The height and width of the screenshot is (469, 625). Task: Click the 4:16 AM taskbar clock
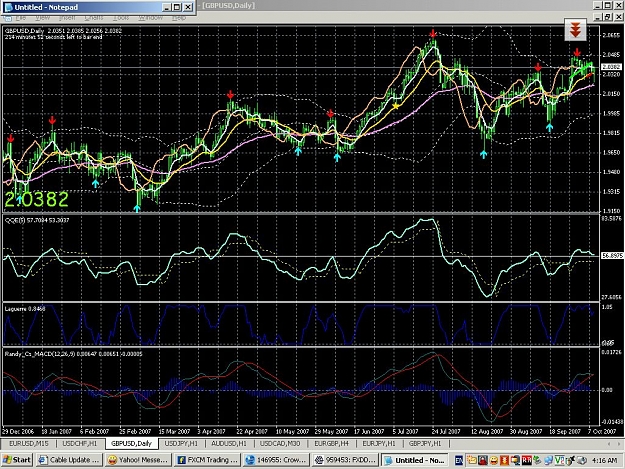(604, 460)
